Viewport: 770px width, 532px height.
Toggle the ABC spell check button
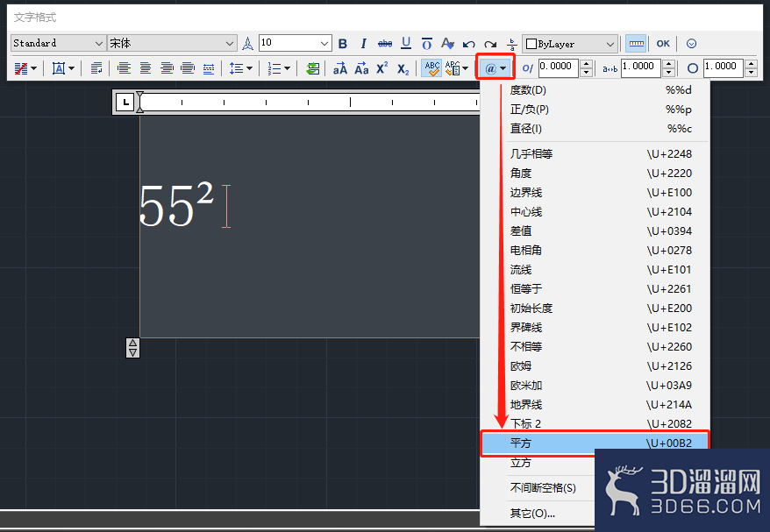pos(432,68)
